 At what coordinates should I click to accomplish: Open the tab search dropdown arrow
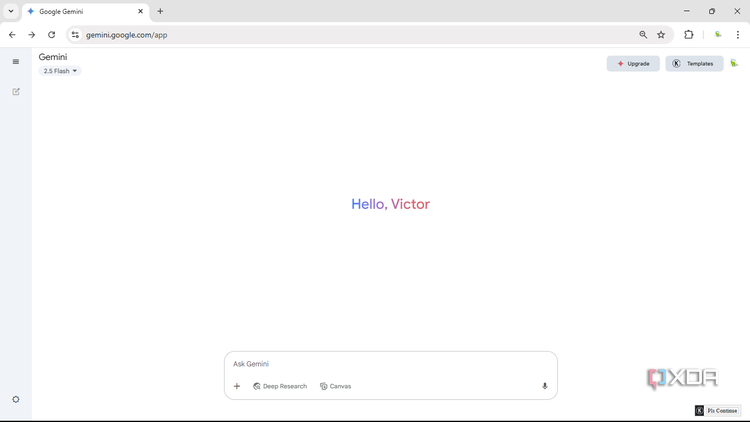(11, 11)
